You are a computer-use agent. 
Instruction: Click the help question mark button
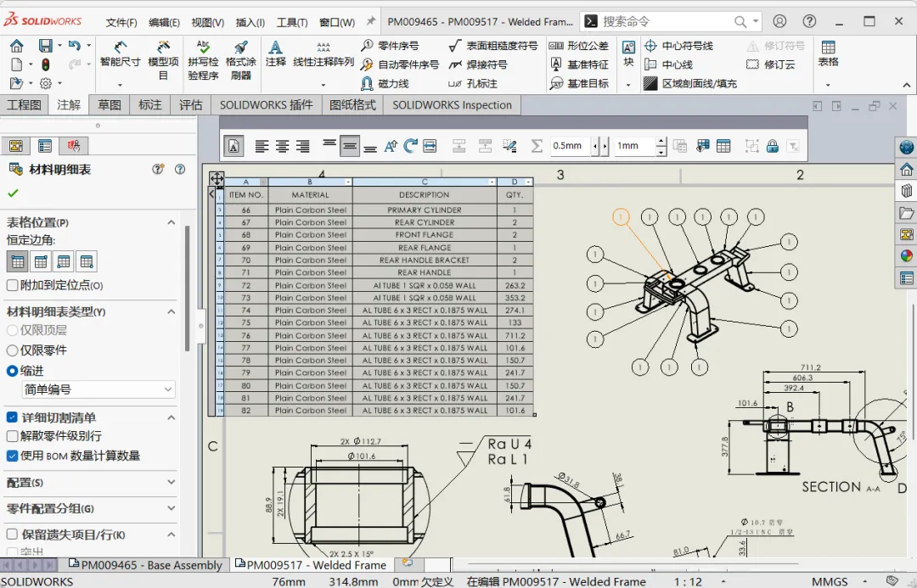coord(809,21)
